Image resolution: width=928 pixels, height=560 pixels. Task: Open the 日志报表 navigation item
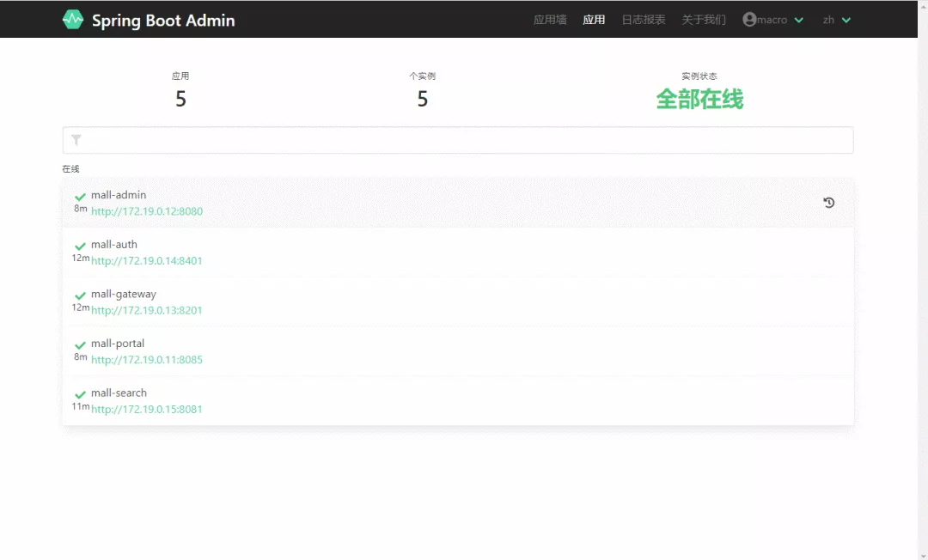[x=644, y=20]
